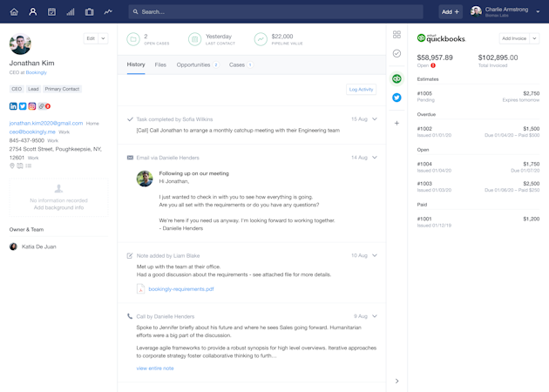Select the Twitter sidebar panel icon

coord(396,98)
